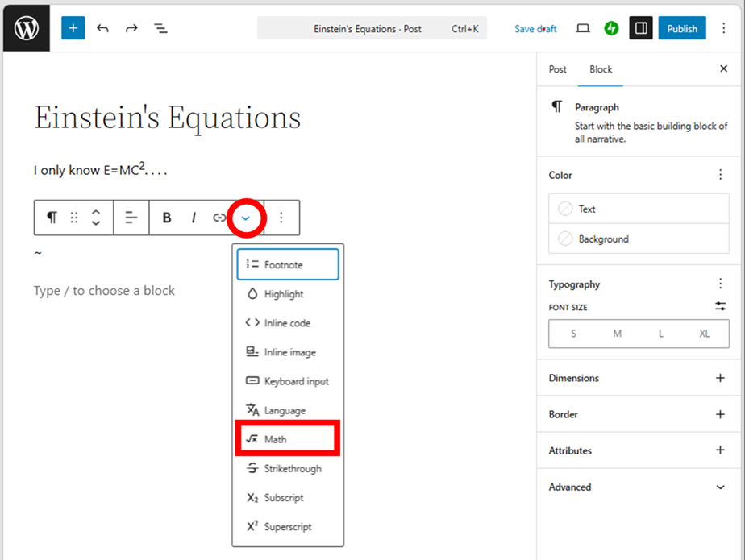Select the M font size option

pos(617,334)
